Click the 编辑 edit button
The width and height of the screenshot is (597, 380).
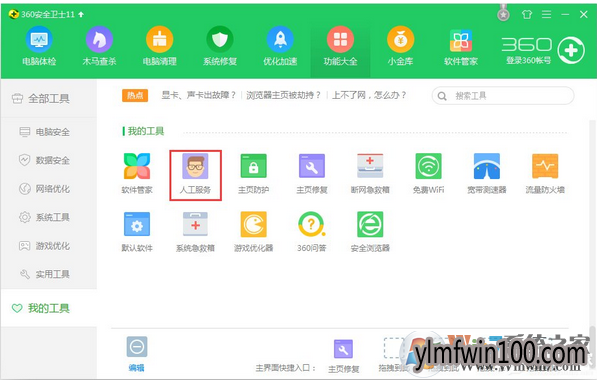(137, 354)
